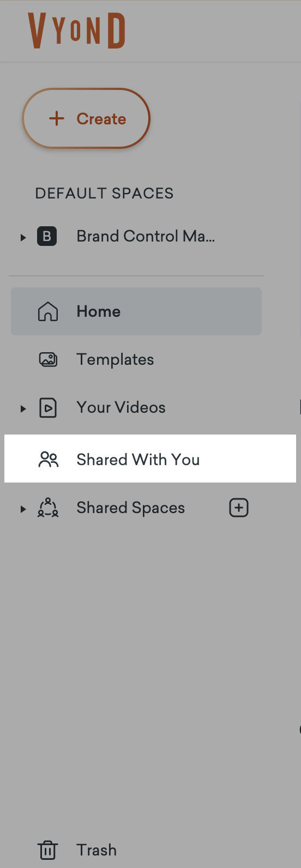Viewport: 301px width, 868px height.
Task: Click the Home house icon
Action: click(48, 311)
